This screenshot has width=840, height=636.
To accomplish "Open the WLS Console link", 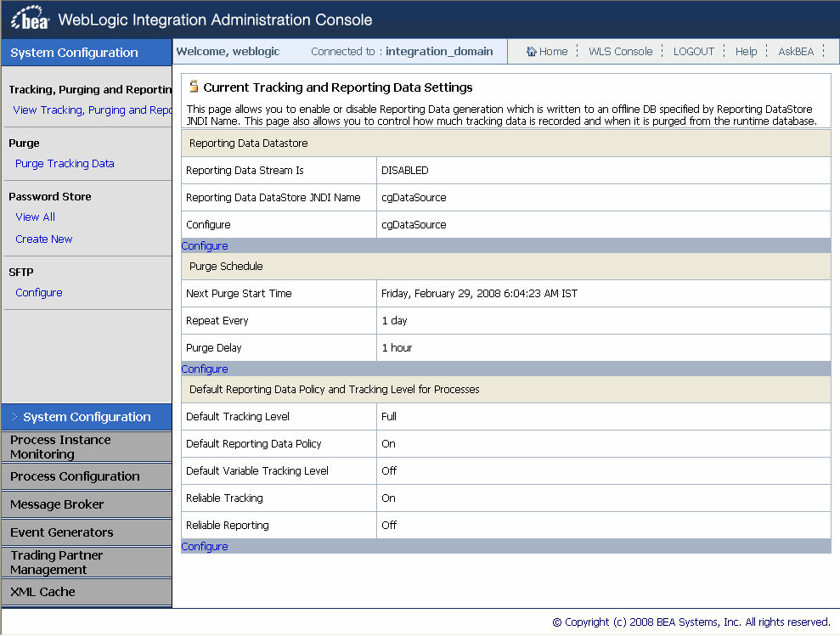I will 620,52.
